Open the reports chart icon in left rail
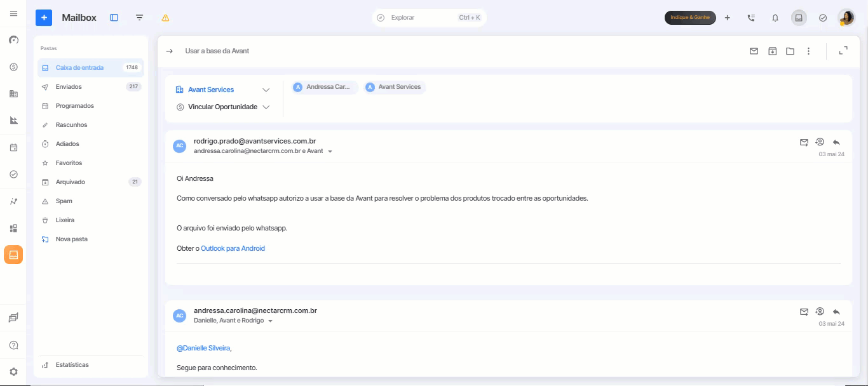 13,121
